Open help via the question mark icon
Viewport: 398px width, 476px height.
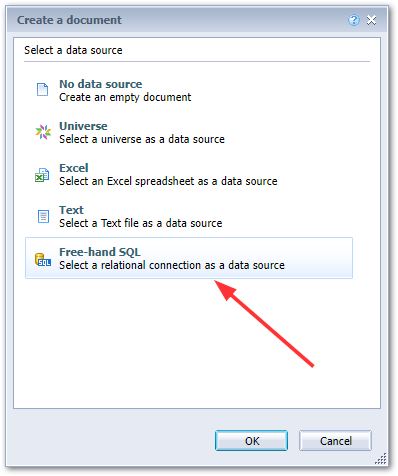tap(354, 21)
